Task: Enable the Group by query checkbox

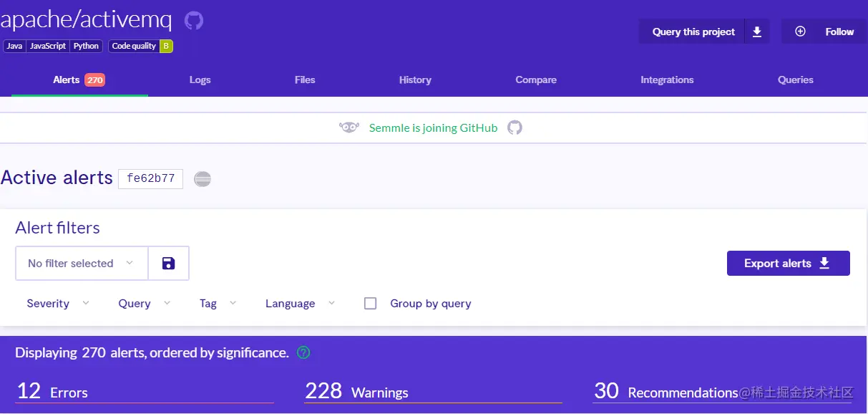Action: (x=371, y=303)
